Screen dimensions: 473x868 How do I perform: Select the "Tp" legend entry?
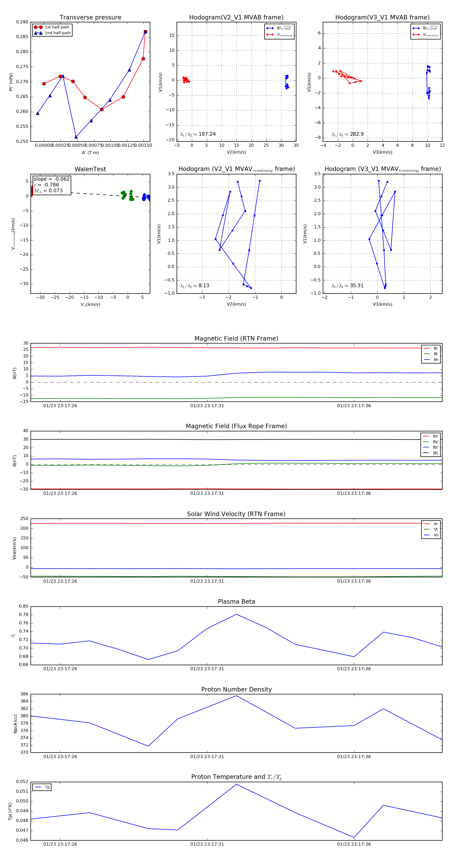click(x=42, y=787)
